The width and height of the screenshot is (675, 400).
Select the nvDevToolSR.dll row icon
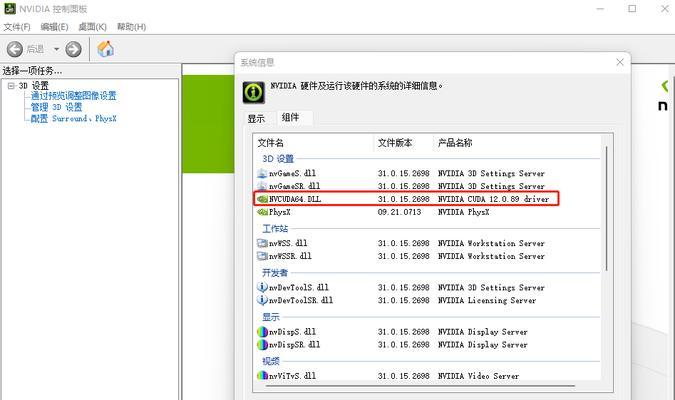point(262,300)
